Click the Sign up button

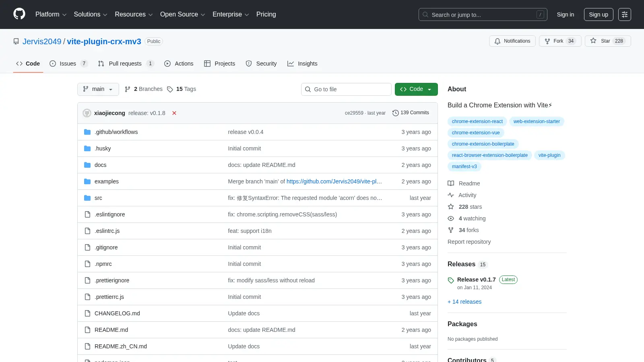click(599, 14)
